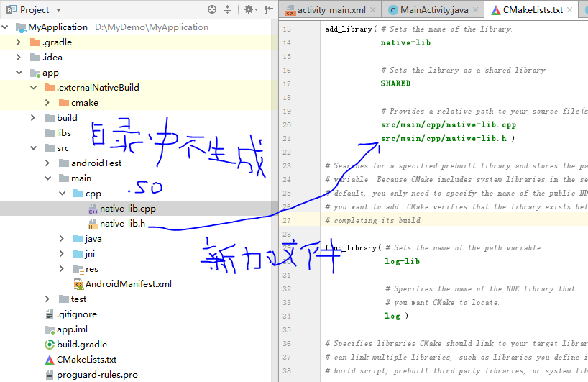Place cursor on SHARED keyword

395,83
